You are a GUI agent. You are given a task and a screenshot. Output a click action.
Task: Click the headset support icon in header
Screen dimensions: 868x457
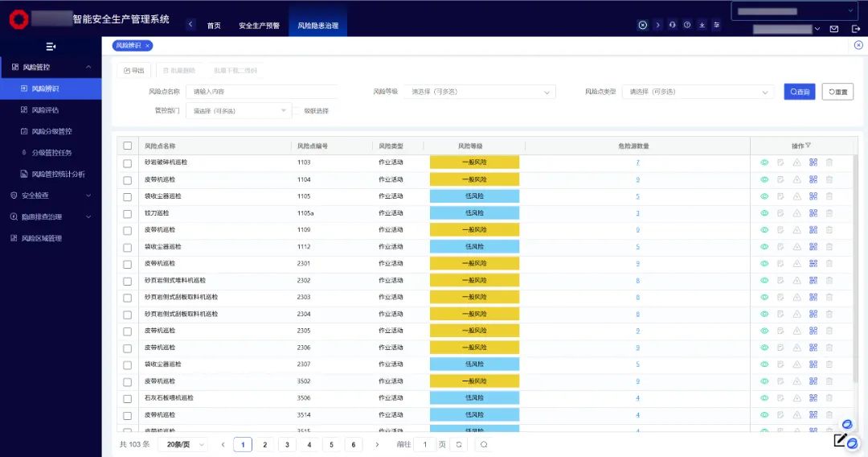pyautogui.click(x=672, y=25)
